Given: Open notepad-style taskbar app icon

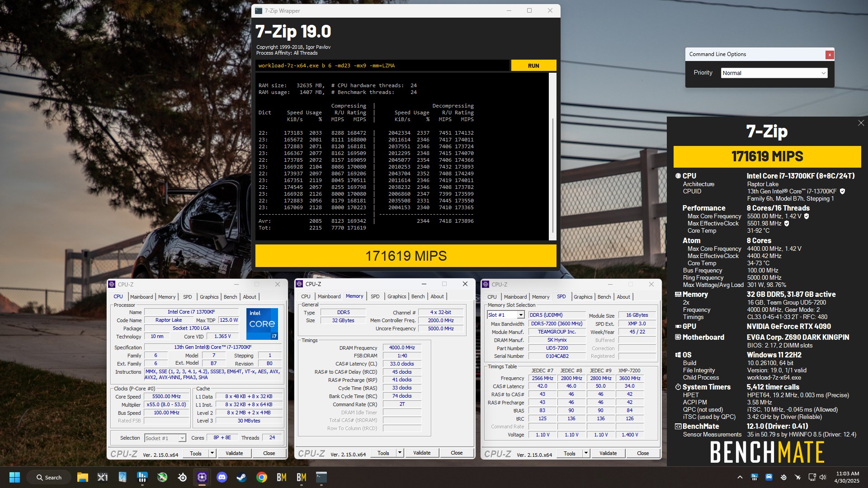Looking at the screenshot, I should tap(123, 477).
